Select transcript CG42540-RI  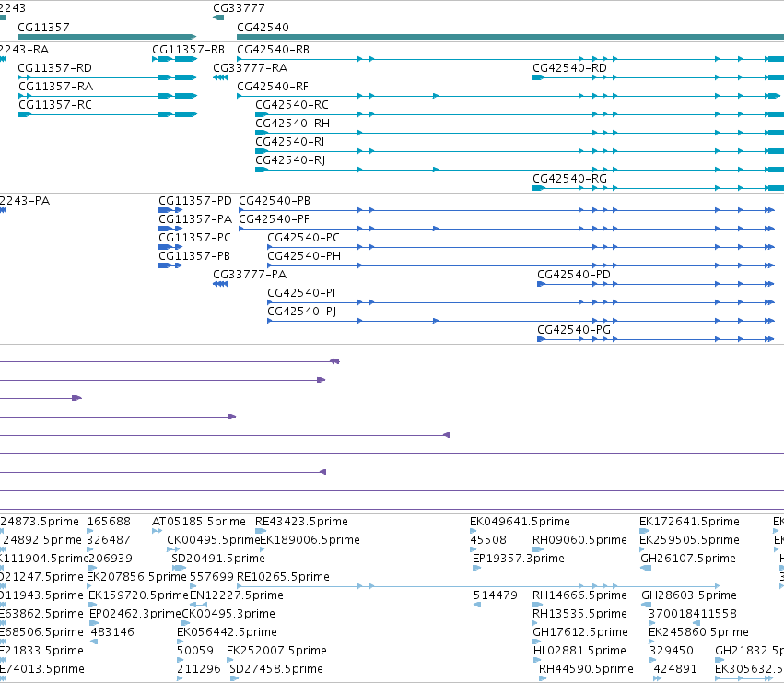pyautogui.click(x=290, y=143)
